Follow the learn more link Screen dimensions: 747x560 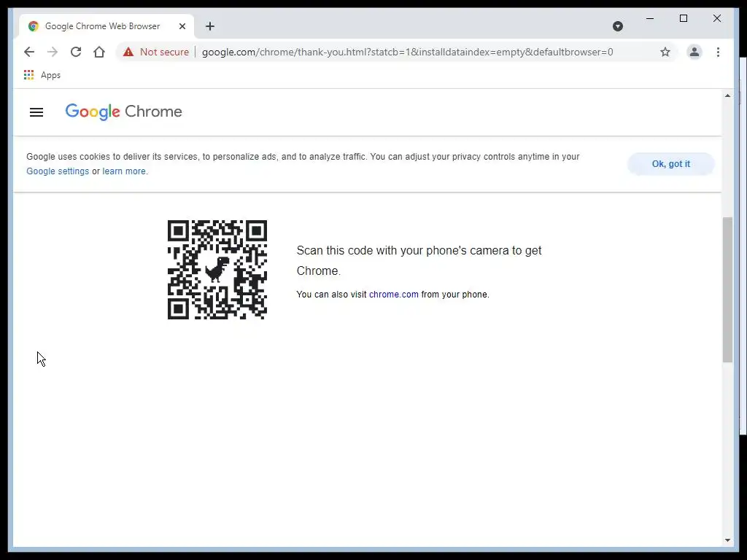point(124,171)
